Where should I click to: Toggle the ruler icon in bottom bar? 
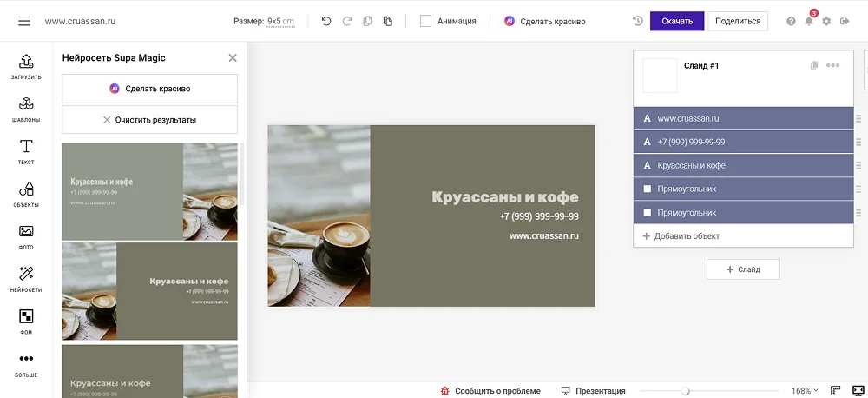pyautogui.click(x=836, y=391)
